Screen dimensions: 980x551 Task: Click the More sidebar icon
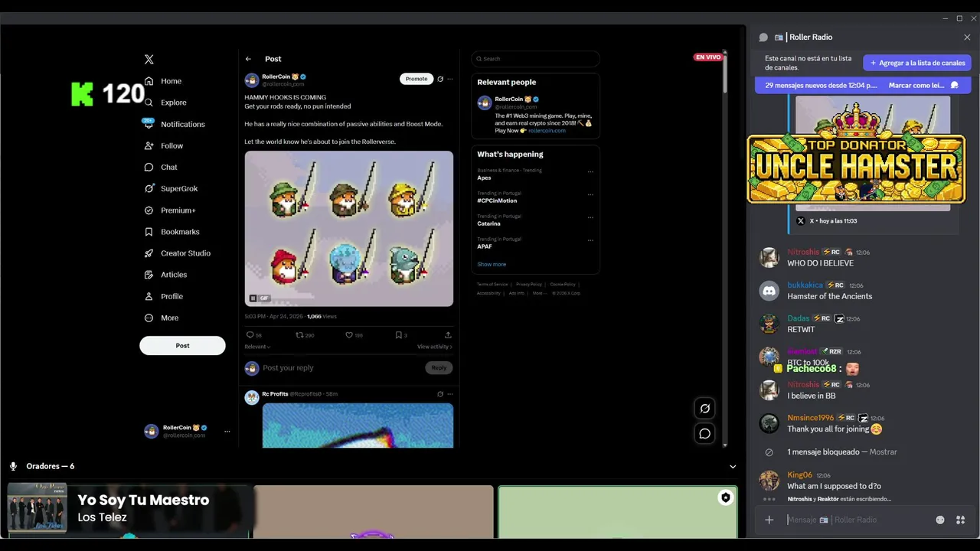click(x=149, y=318)
